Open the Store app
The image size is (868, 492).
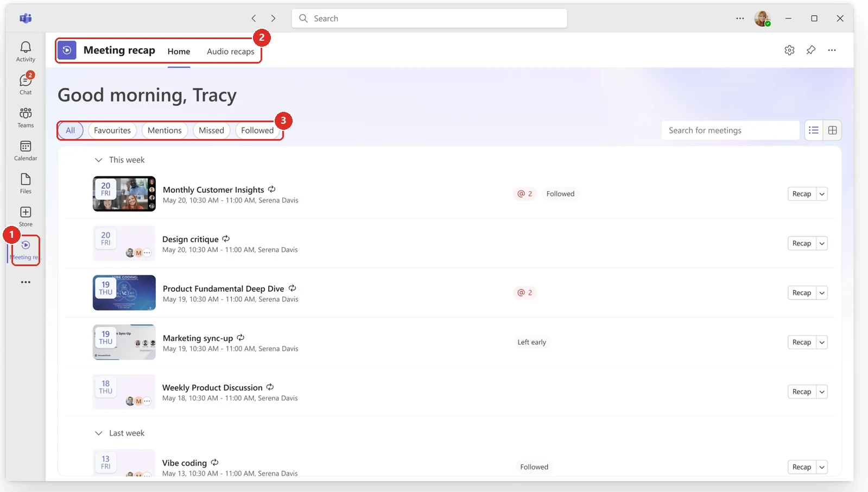click(26, 217)
